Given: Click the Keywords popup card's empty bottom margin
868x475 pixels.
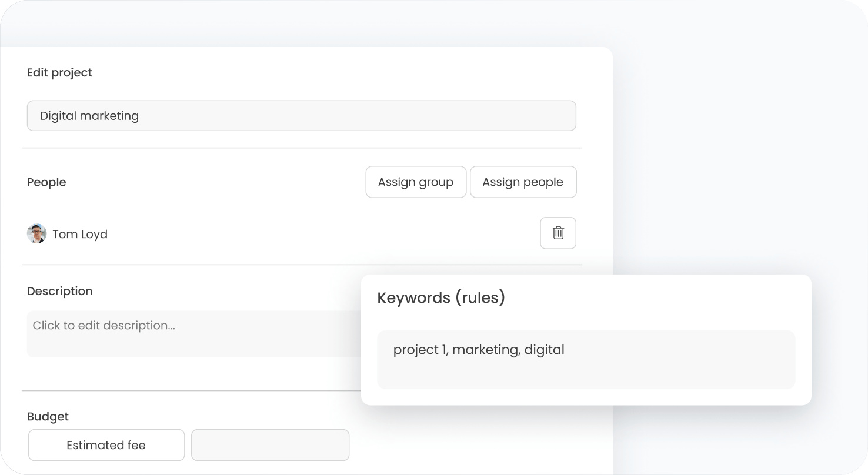Looking at the screenshot, I should (x=586, y=397).
